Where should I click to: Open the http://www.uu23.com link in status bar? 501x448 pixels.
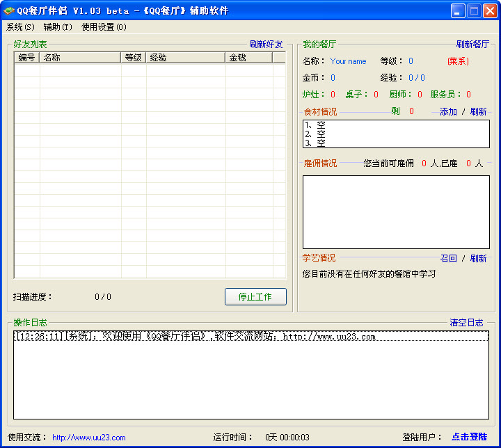click(x=88, y=438)
